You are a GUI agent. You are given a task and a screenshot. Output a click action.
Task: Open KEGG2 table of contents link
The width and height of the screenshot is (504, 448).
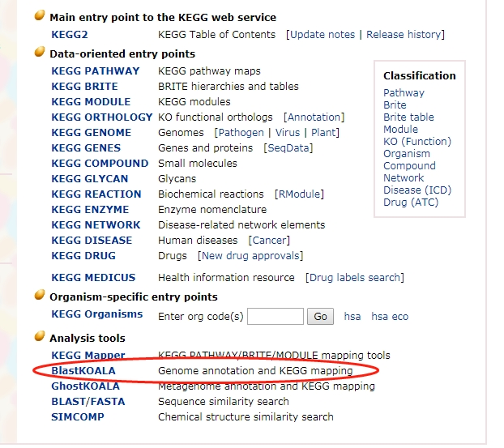[69, 35]
